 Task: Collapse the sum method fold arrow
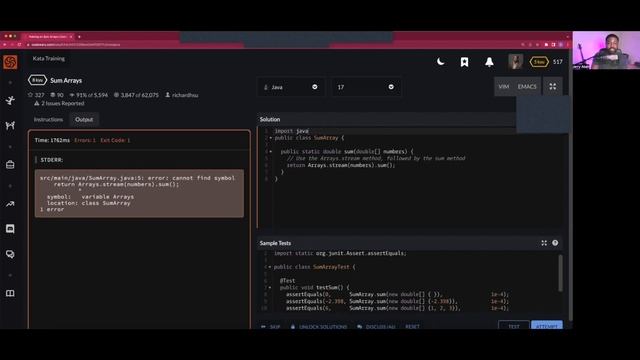click(x=271, y=151)
